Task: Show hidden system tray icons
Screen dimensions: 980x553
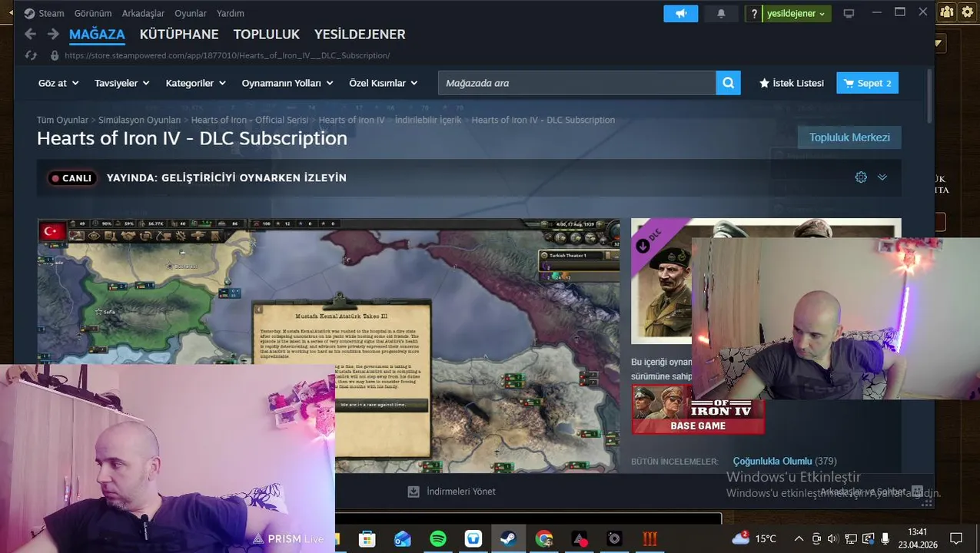Action: pos(799,538)
